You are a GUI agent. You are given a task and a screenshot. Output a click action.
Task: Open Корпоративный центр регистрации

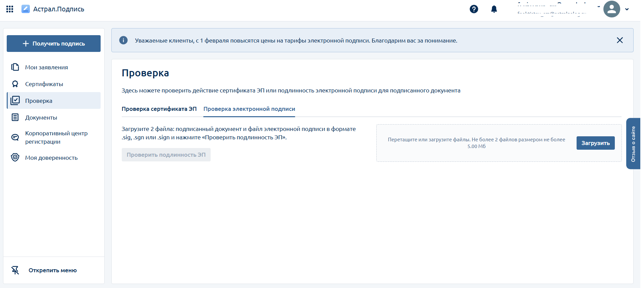pyautogui.click(x=56, y=137)
